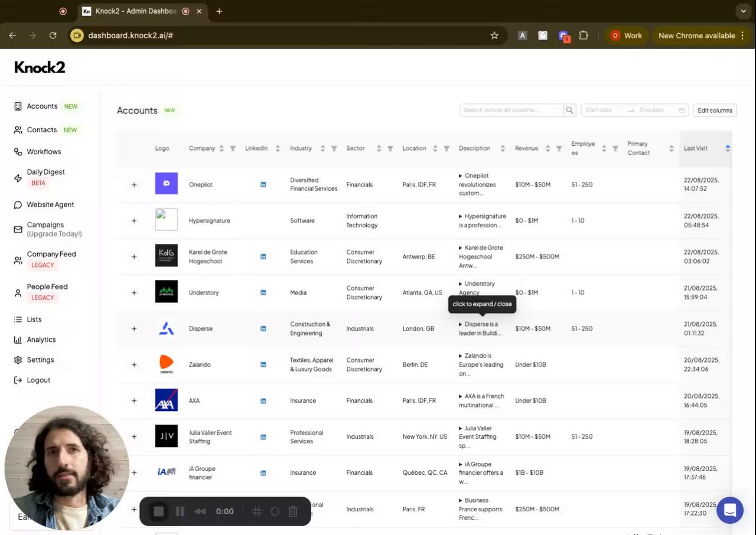The width and height of the screenshot is (756, 535).
Task: Expand the Zalando row with plus
Action: pos(134,365)
